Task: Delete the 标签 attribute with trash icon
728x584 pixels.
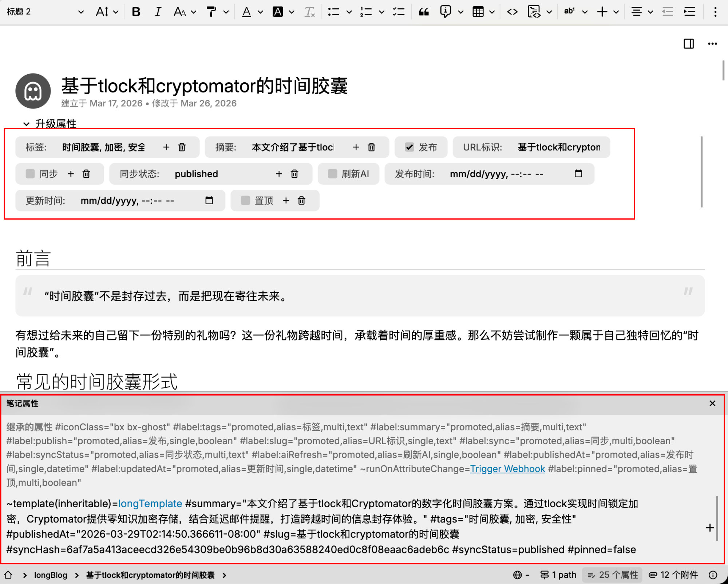Action: pyautogui.click(x=182, y=147)
